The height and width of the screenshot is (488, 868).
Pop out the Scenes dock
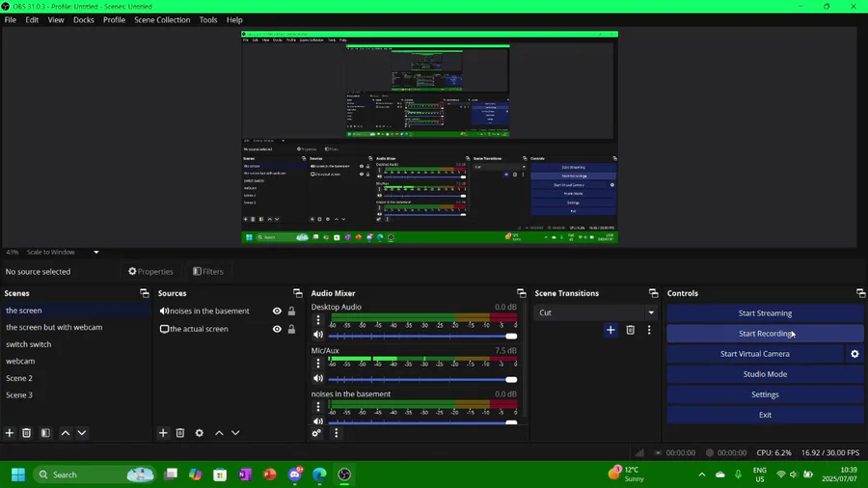click(145, 293)
